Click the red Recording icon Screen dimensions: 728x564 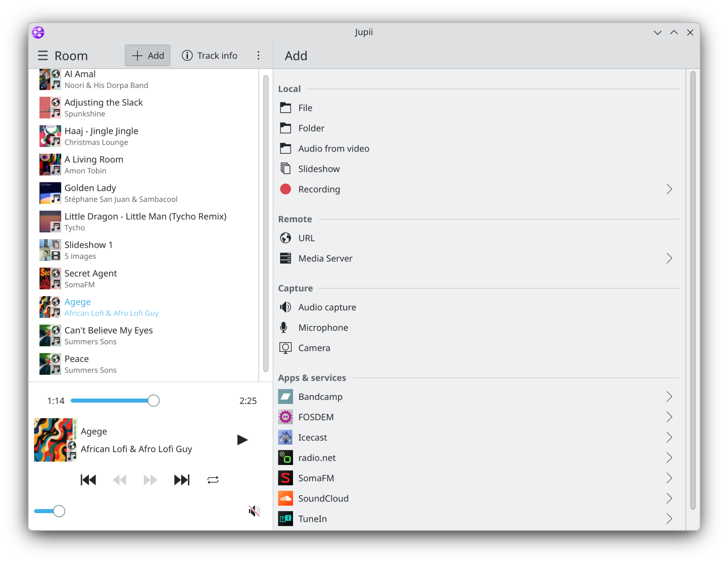click(285, 189)
